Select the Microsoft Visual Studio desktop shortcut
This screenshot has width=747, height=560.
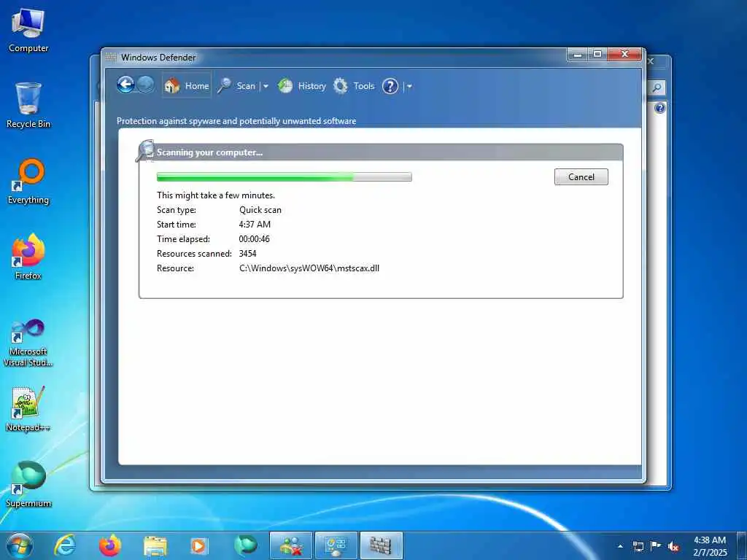[28, 343]
